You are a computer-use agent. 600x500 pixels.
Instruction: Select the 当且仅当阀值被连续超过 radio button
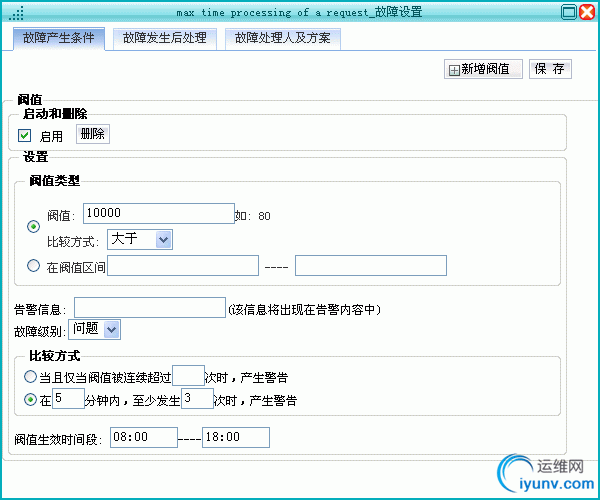30,377
